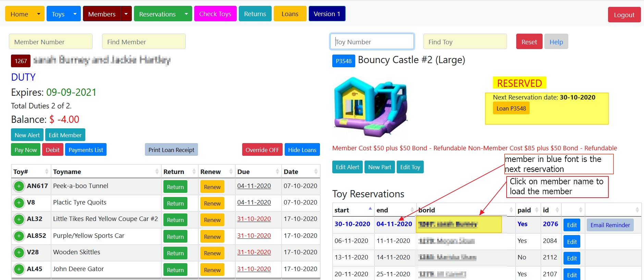This screenshot has height=280, width=644.
Task: Go to the Returns page
Action: pos(255,14)
